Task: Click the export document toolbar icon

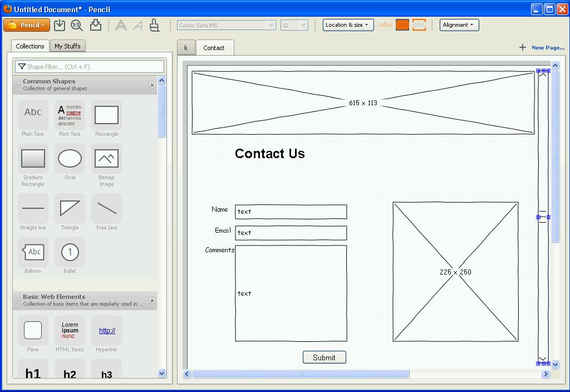Action: pyautogui.click(x=96, y=25)
